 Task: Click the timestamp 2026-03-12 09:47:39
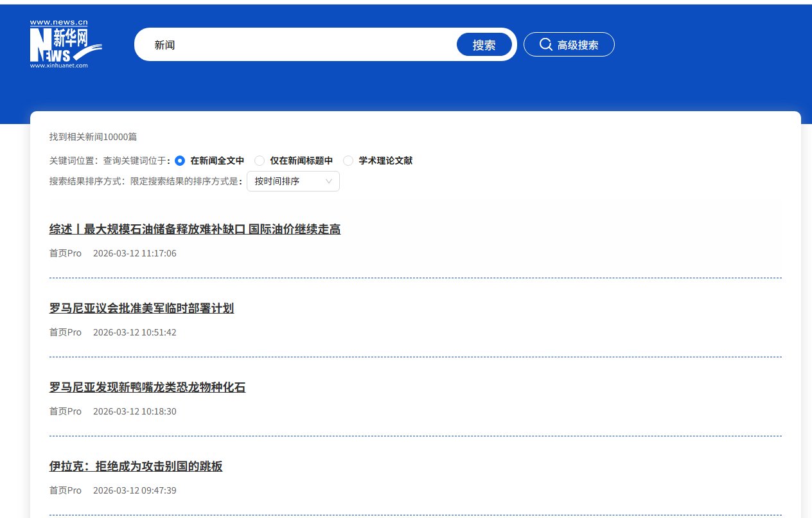coord(135,490)
